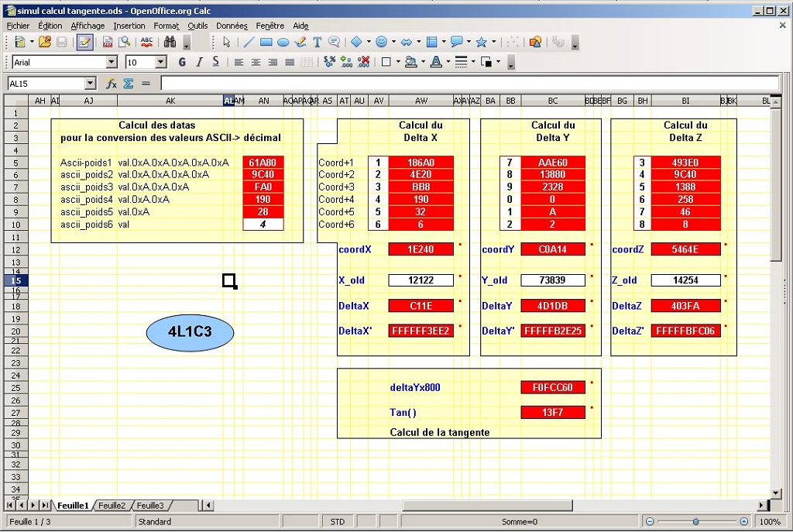Expand the Arial font name dropdown
This screenshot has width=793, height=532.
coord(112,62)
